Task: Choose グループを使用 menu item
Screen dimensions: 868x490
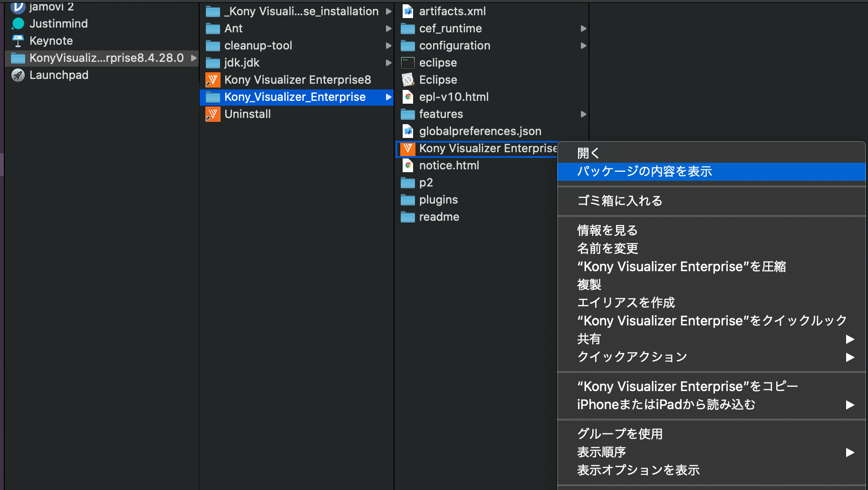Action: point(711,434)
